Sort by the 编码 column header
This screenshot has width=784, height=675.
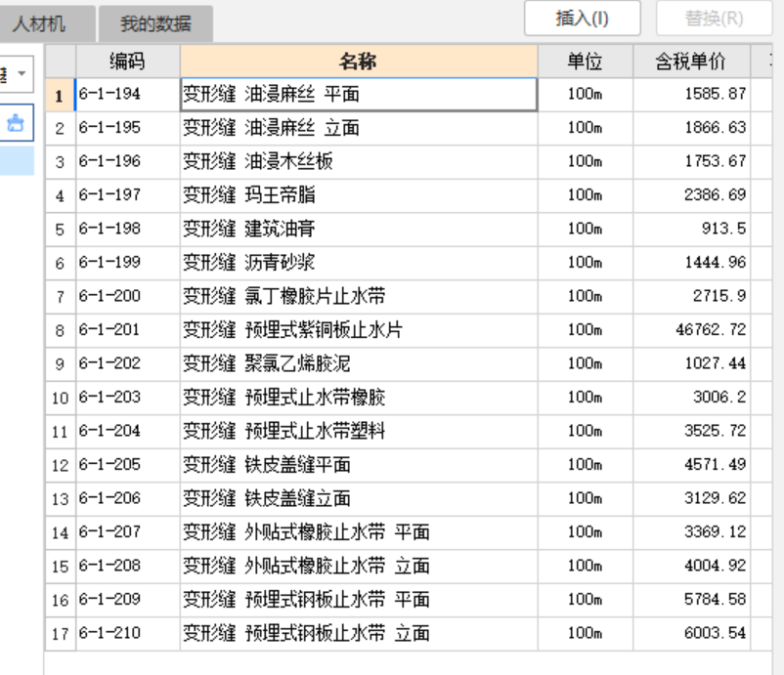tap(127, 62)
